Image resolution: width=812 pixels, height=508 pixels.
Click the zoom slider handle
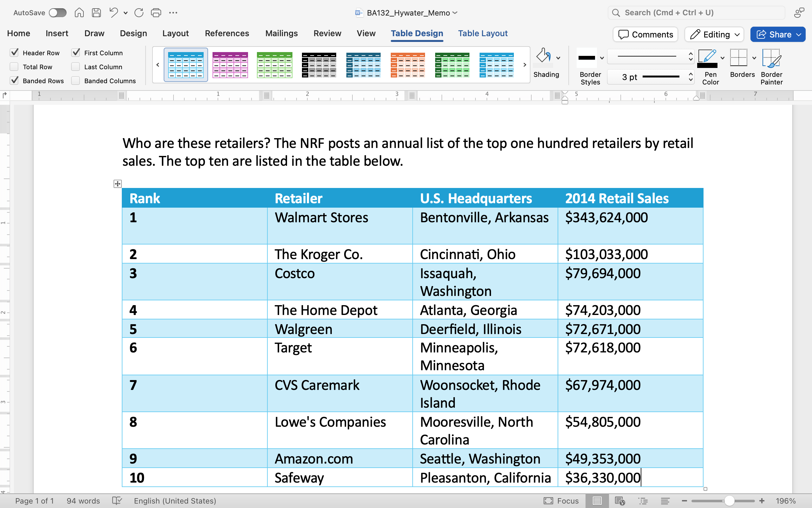(729, 501)
